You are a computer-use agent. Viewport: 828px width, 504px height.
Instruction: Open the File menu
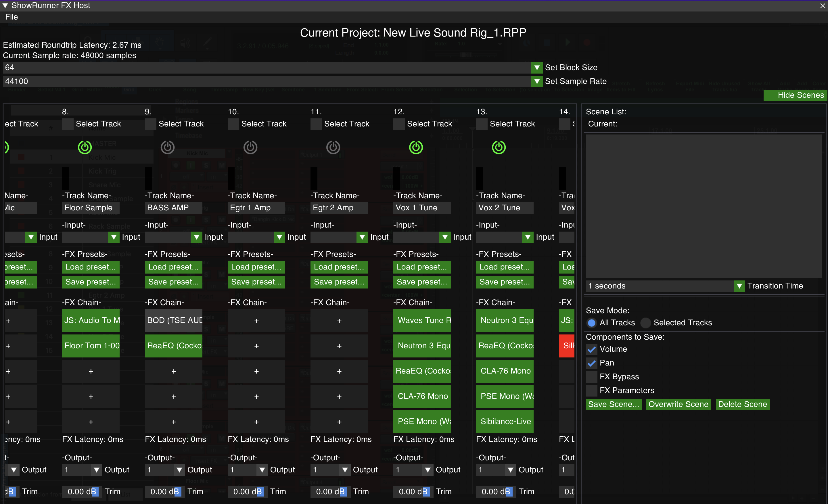pyautogui.click(x=11, y=17)
